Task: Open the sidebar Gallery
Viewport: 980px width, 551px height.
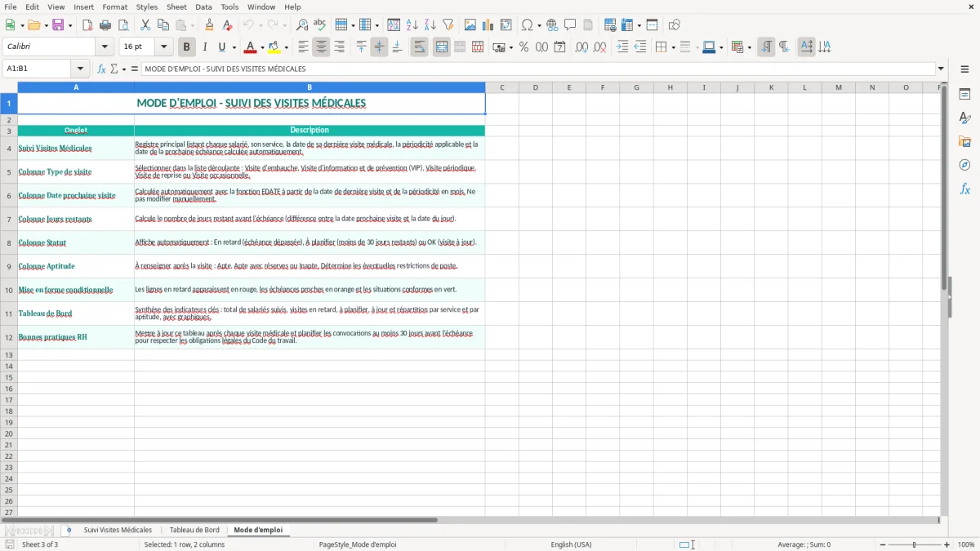Action: pos(964,142)
